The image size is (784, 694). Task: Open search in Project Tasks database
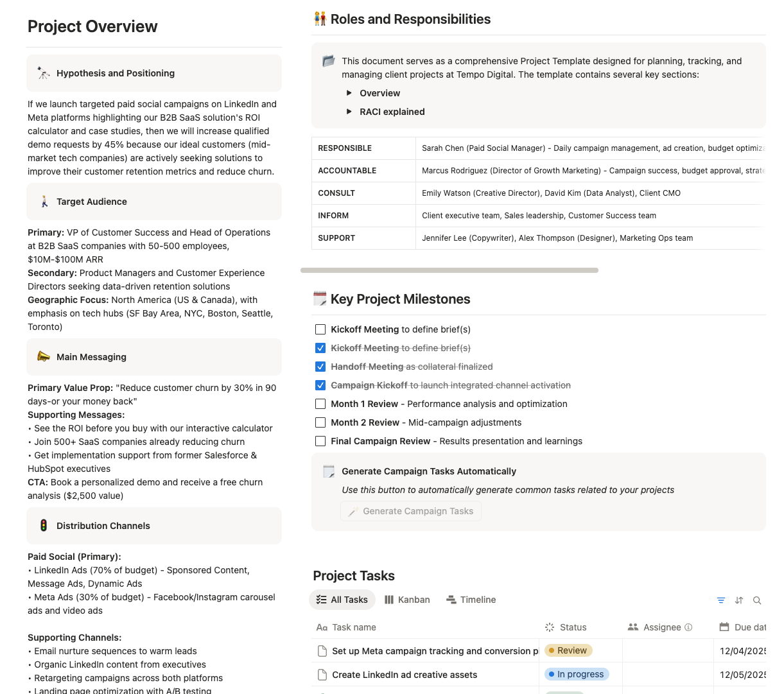click(757, 600)
